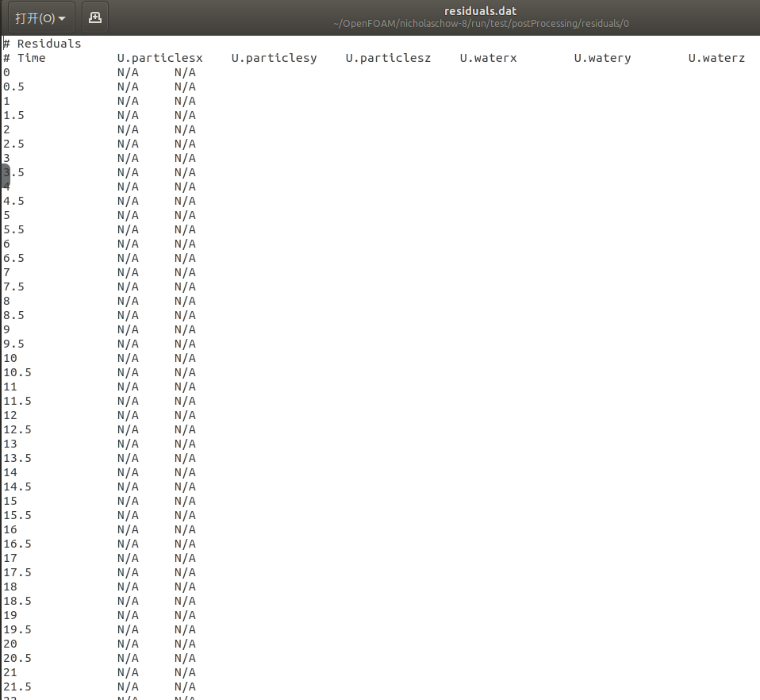Click time value 21.5 row
This screenshot has height=700, width=760.
coord(17,687)
